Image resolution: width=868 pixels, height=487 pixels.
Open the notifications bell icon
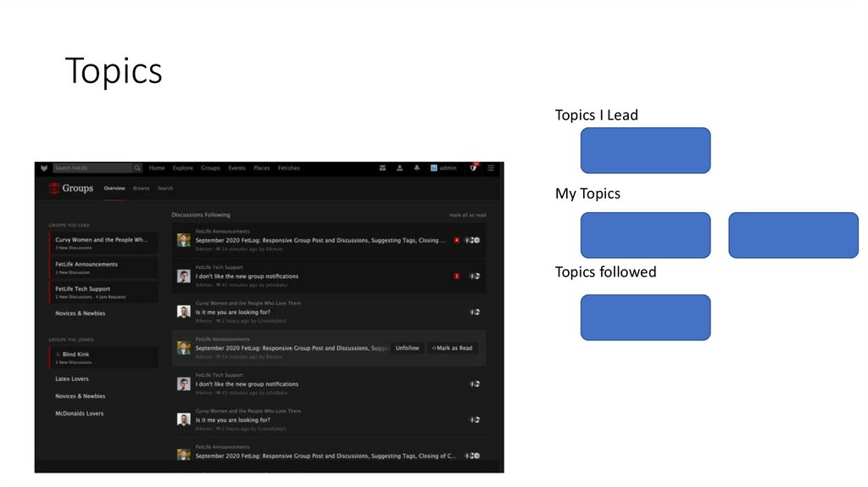[417, 168]
